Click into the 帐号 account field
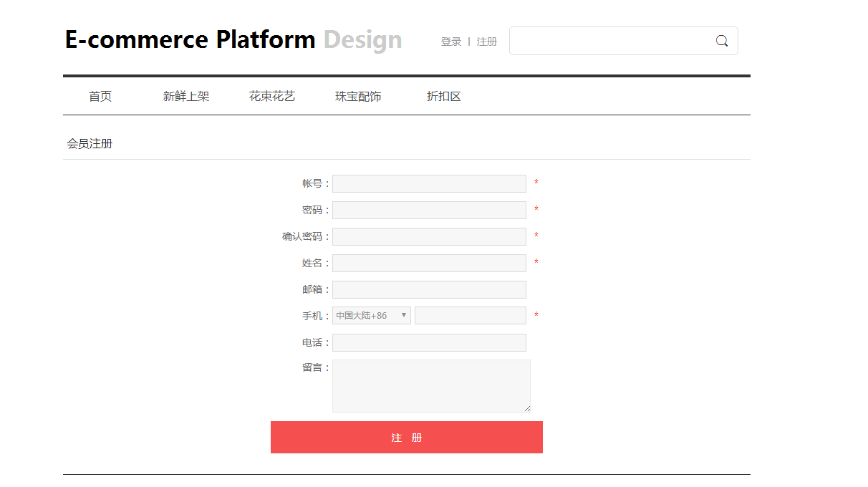The width and height of the screenshot is (868, 487). tap(429, 184)
